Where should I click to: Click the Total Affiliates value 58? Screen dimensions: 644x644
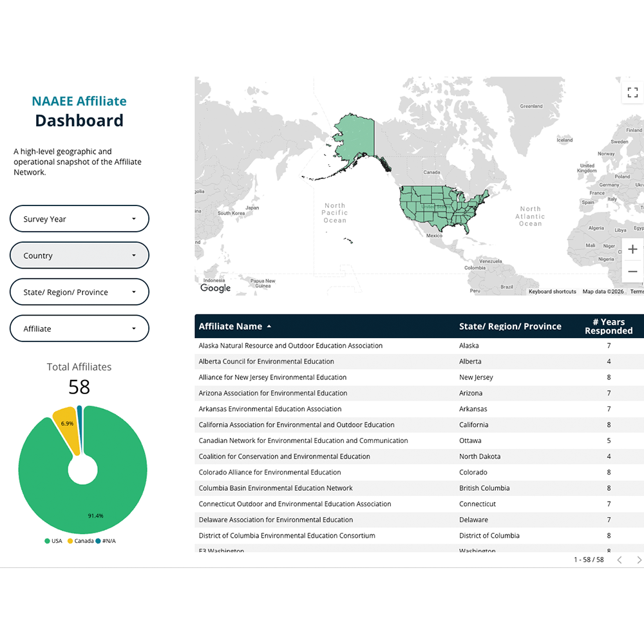click(79, 387)
